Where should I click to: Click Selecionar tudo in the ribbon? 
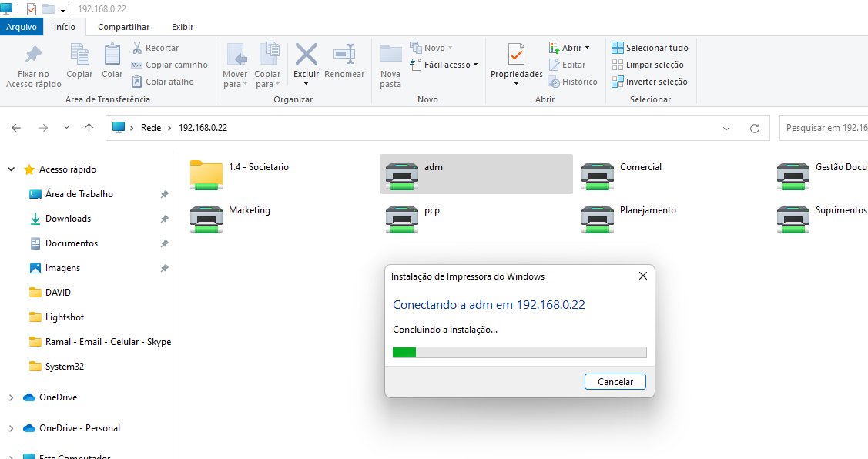(x=650, y=48)
